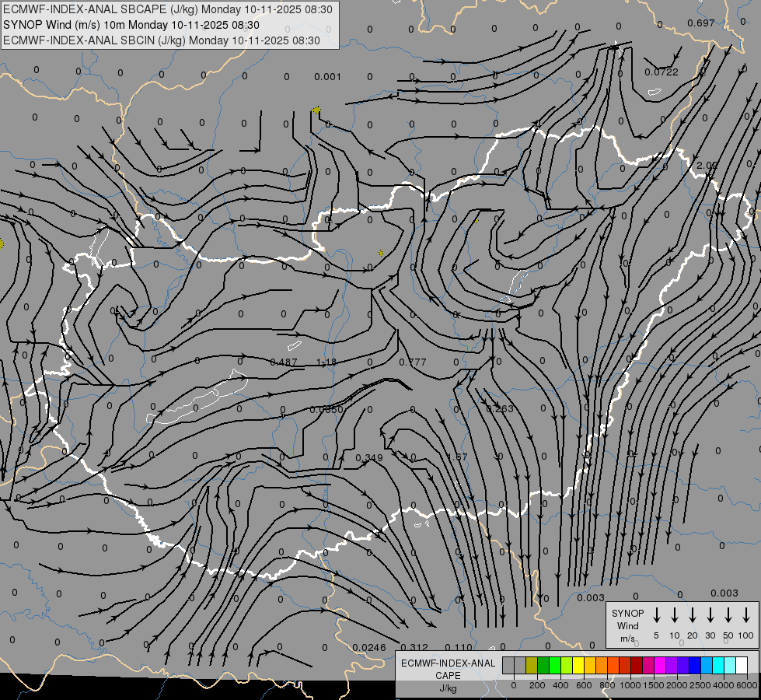Viewport: 761px width, 700px height.
Task: Click the 800 tick label on the CAPE scale
Action: point(607,685)
